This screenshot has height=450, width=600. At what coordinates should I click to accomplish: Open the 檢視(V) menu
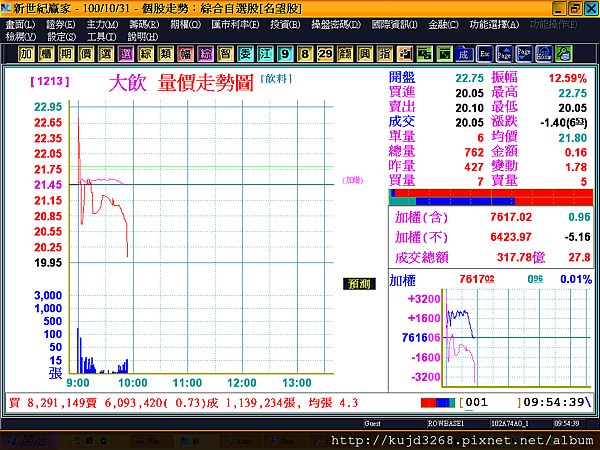tap(21, 37)
